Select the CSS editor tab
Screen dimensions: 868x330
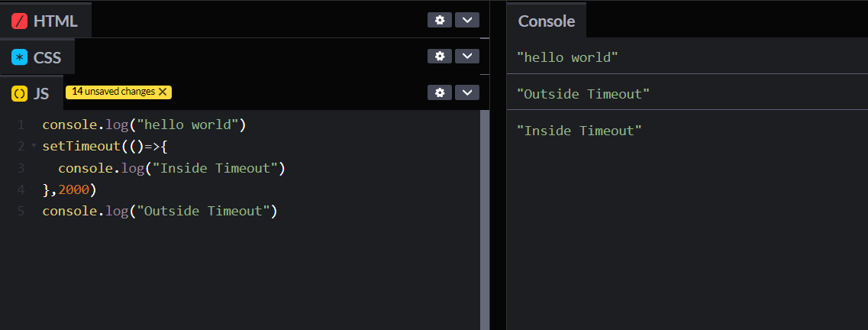click(47, 57)
